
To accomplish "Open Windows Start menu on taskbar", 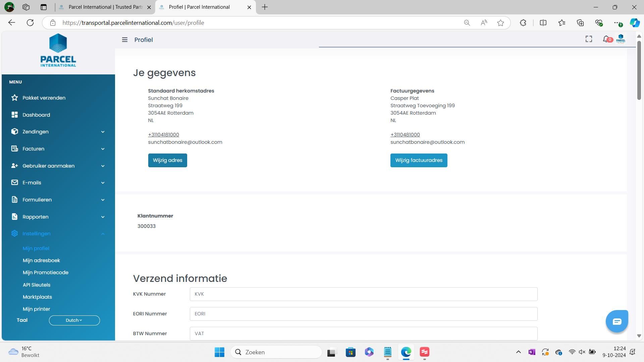I will [219, 352].
